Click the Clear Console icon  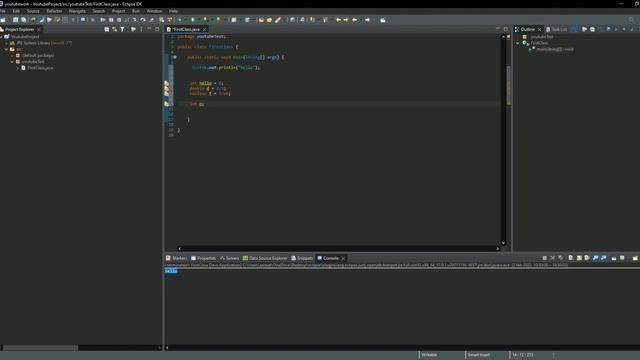coord(571,258)
